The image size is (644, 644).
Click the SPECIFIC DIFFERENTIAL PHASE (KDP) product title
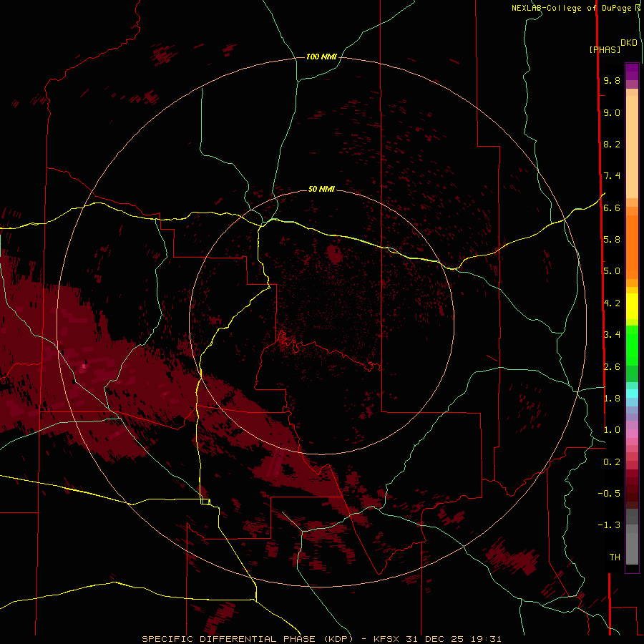pyautogui.click(x=248, y=639)
